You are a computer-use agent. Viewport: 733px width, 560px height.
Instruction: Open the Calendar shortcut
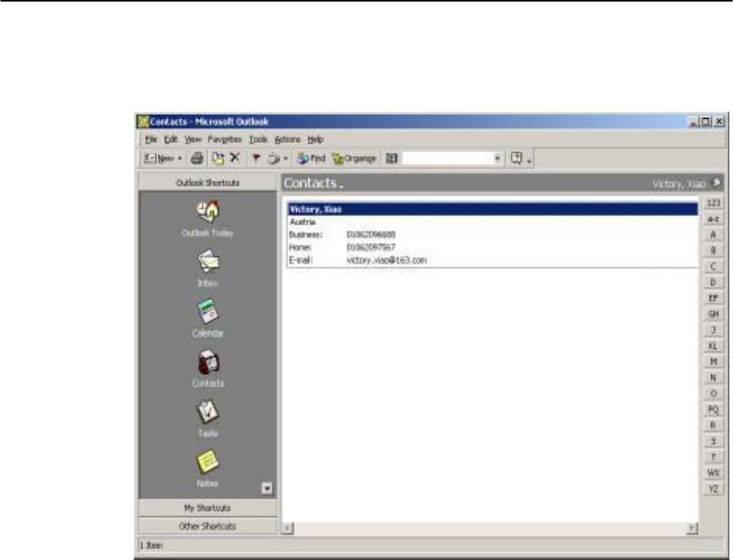[x=208, y=319]
